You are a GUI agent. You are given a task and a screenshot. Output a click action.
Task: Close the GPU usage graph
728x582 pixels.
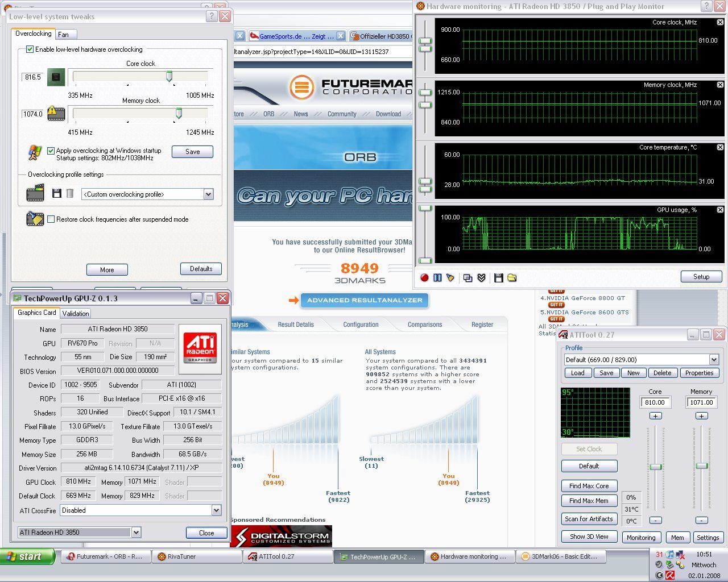[x=720, y=210]
